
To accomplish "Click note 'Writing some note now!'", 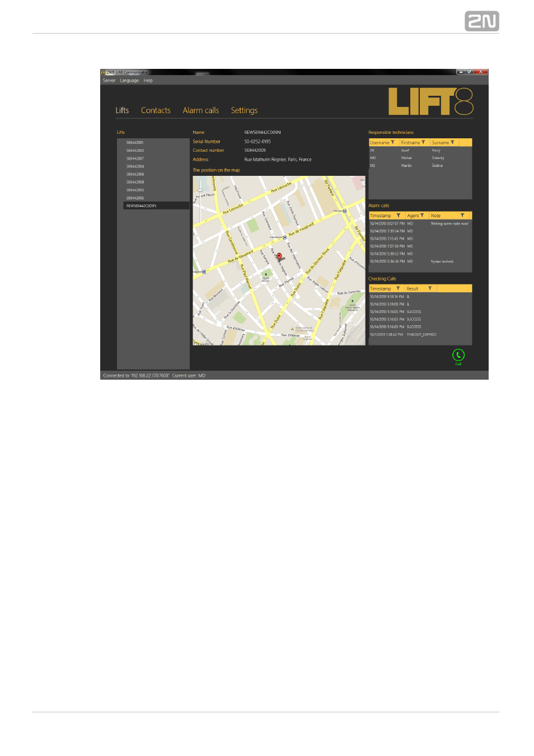I will [449, 223].
